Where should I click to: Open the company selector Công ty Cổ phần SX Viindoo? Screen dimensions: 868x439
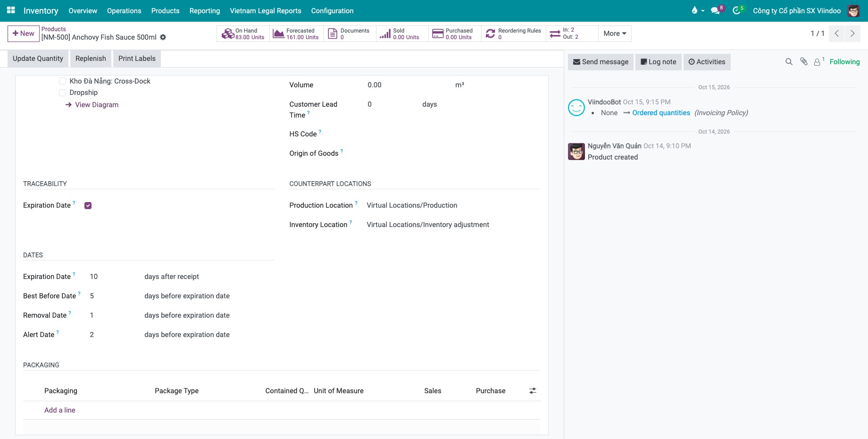point(797,11)
